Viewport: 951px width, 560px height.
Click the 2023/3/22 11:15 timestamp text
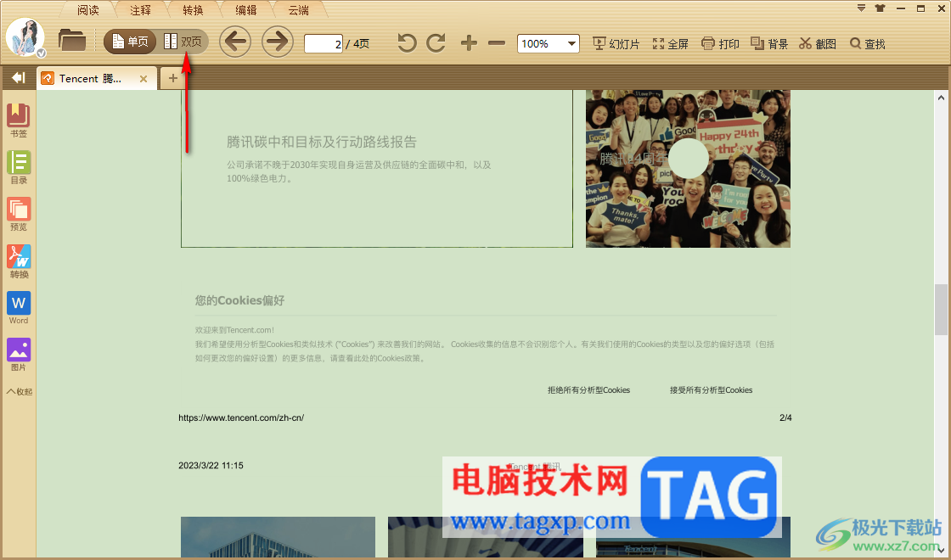[211, 466]
